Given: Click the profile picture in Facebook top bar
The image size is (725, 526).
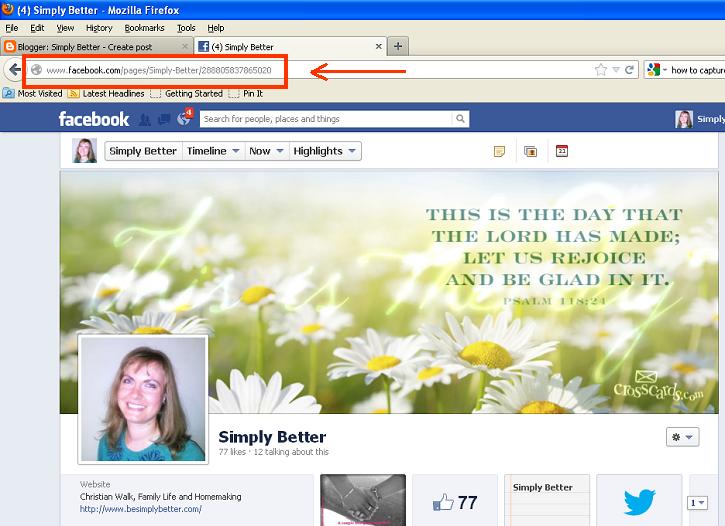Looking at the screenshot, I should pos(684,119).
